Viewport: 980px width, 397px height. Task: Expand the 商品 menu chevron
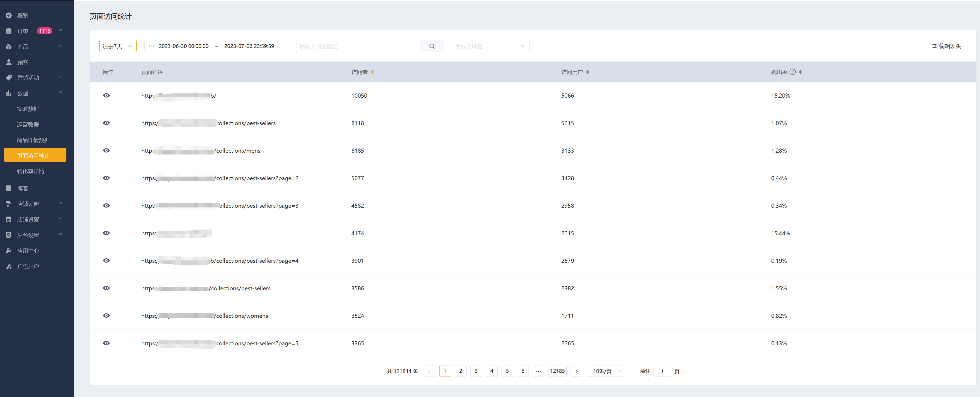(x=60, y=46)
